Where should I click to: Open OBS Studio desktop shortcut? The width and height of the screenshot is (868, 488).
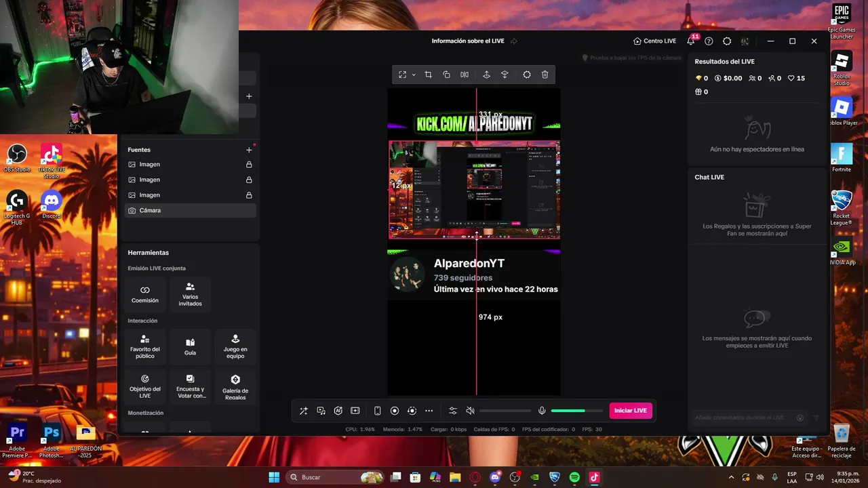(x=17, y=158)
